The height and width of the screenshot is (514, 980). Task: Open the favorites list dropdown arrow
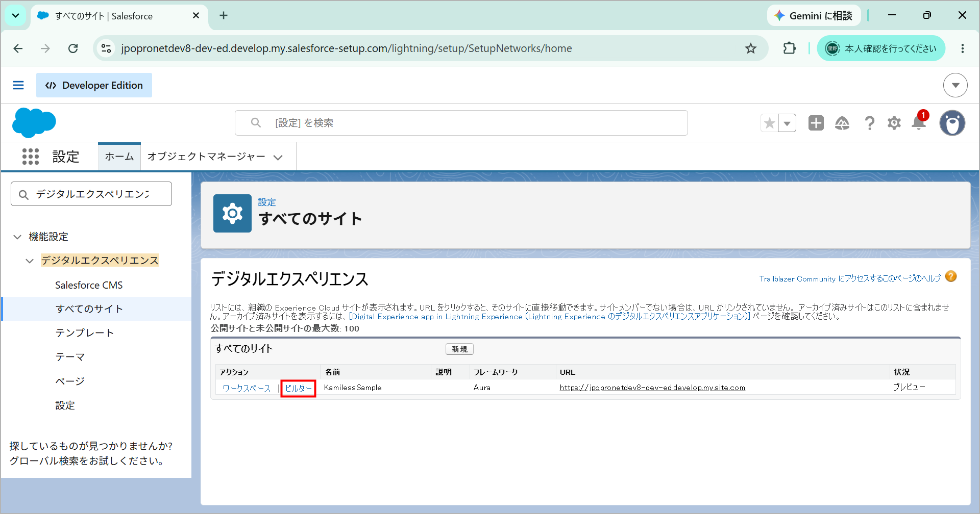[787, 123]
